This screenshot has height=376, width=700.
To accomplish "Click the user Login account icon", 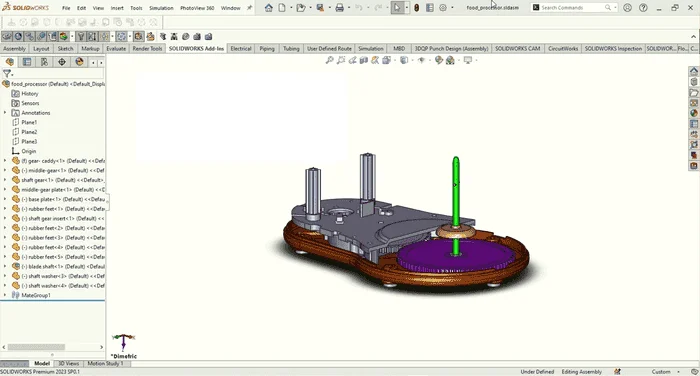I will (627, 8).
